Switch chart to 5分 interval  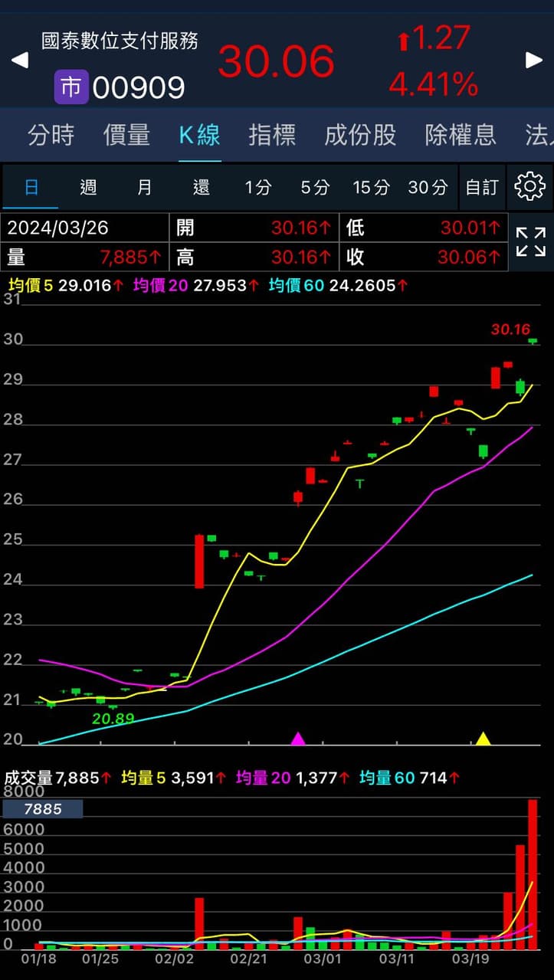[315, 187]
